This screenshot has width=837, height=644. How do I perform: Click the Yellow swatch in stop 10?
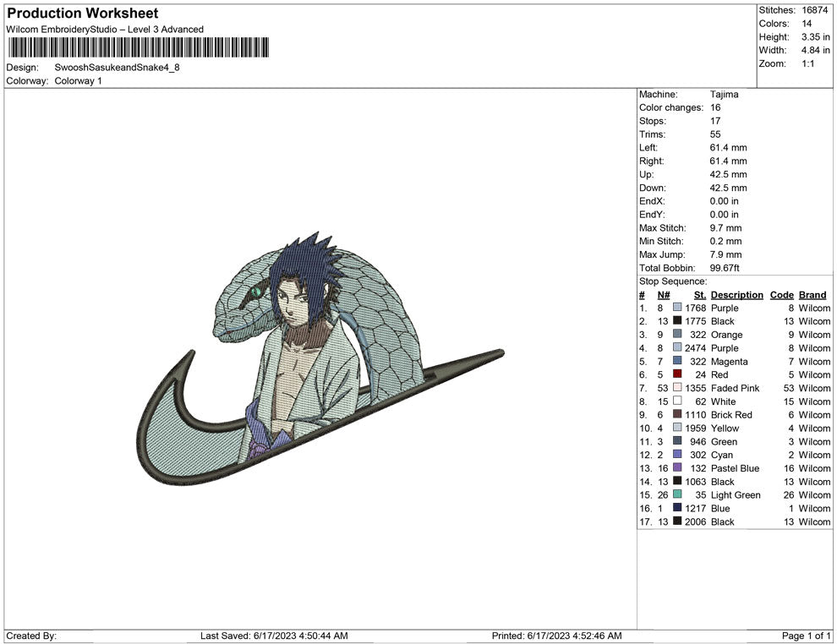677,428
